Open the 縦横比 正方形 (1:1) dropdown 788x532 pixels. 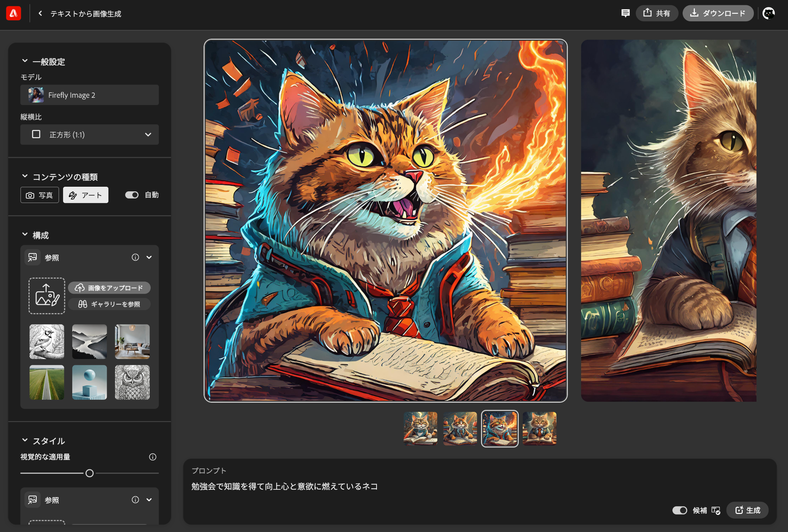pos(90,135)
